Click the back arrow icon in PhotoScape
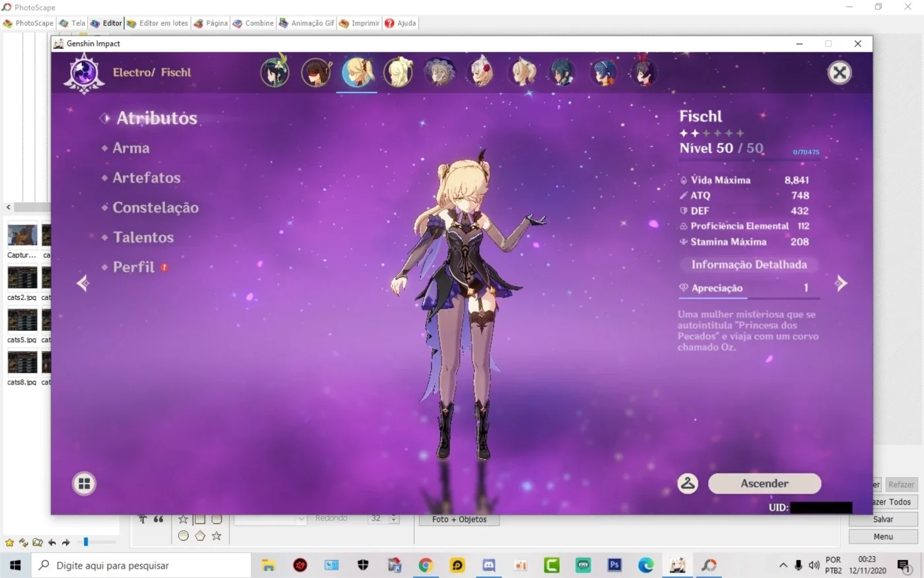Screen dimensions: 924x578 coord(51,542)
